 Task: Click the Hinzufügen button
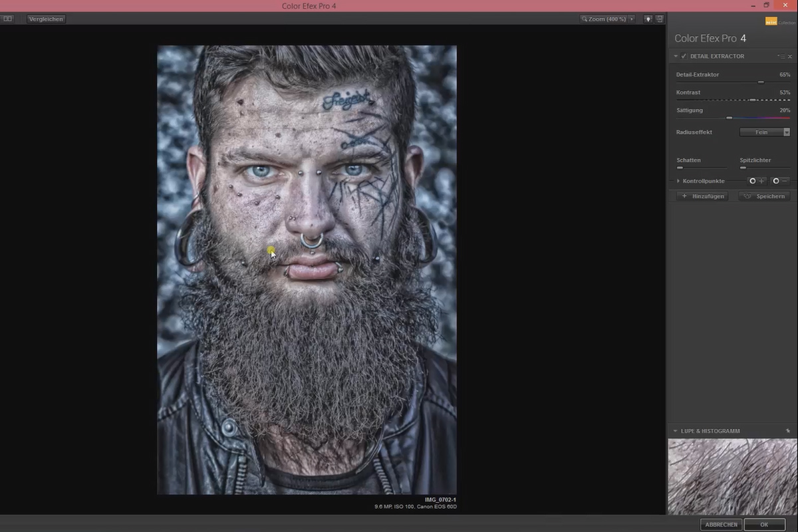pyautogui.click(x=701, y=196)
